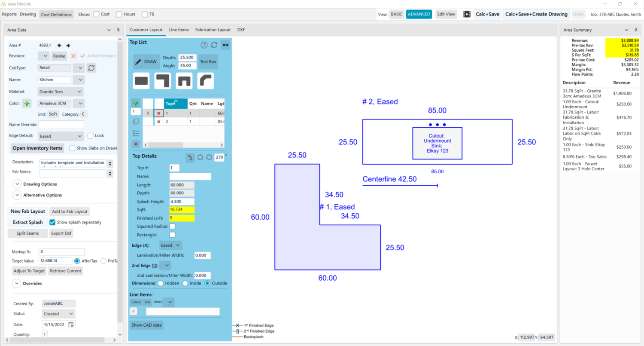Select the rectangle top shape

point(141,81)
